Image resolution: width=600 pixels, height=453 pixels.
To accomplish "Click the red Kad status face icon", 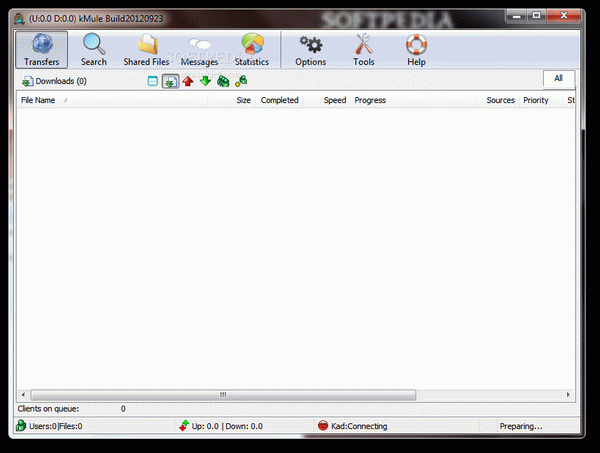I will point(323,425).
